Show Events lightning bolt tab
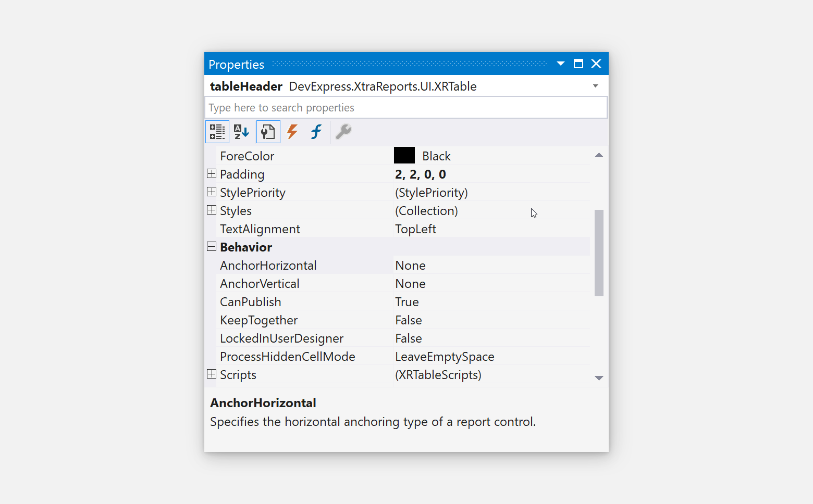This screenshot has height=504, width=813. 292,132
